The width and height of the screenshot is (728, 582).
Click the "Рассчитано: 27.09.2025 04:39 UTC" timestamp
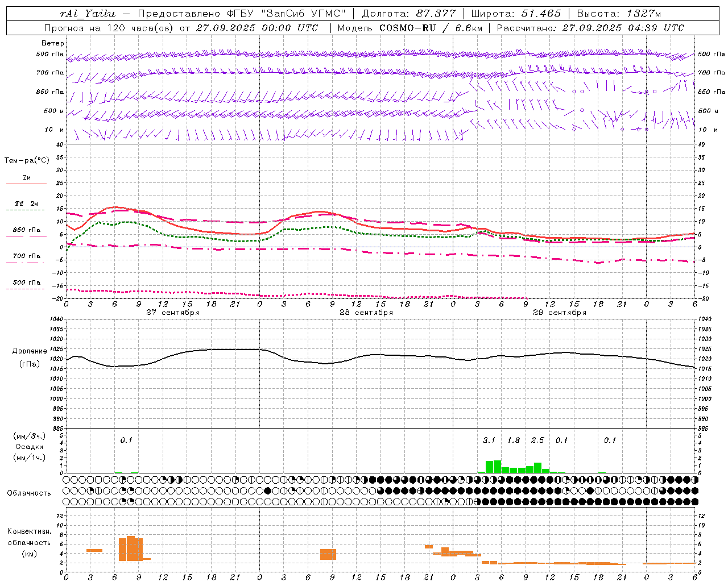pyautogui.click(x=590, y=28)
